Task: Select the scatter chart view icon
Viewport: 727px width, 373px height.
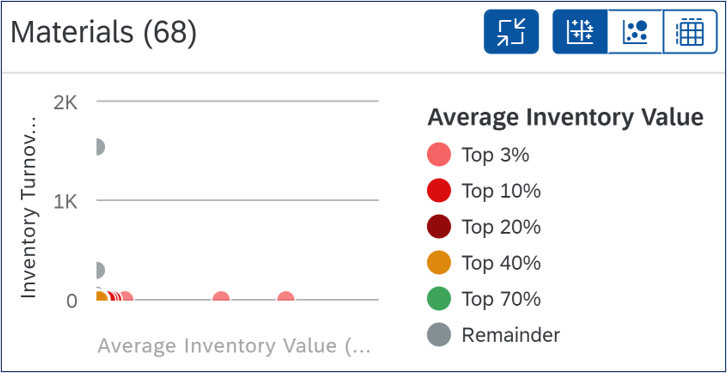Action: coord(580,32)
